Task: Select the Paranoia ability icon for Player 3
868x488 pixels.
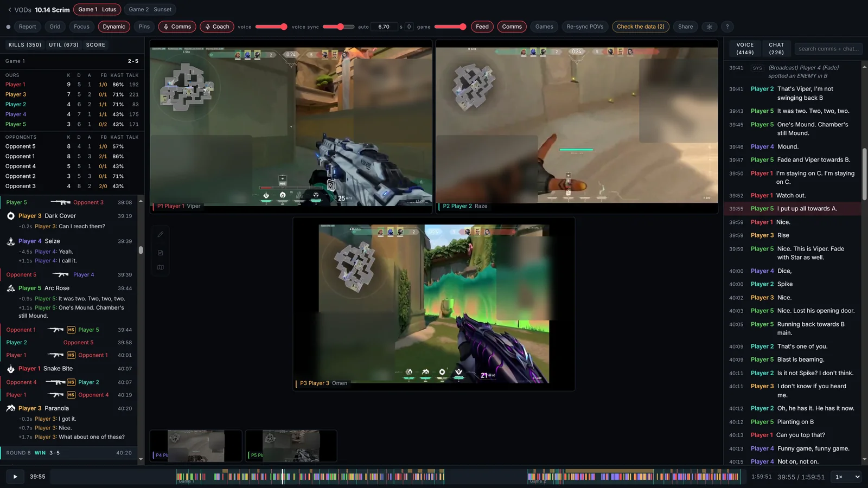Action: pos(11,408)
